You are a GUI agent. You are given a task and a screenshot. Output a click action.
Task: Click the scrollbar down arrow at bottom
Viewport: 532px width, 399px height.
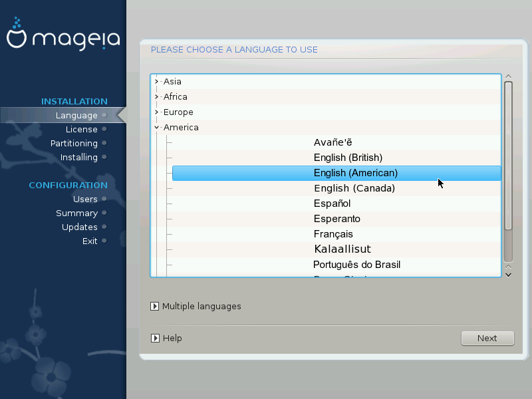pyautogui.click(x=508, y=275)
